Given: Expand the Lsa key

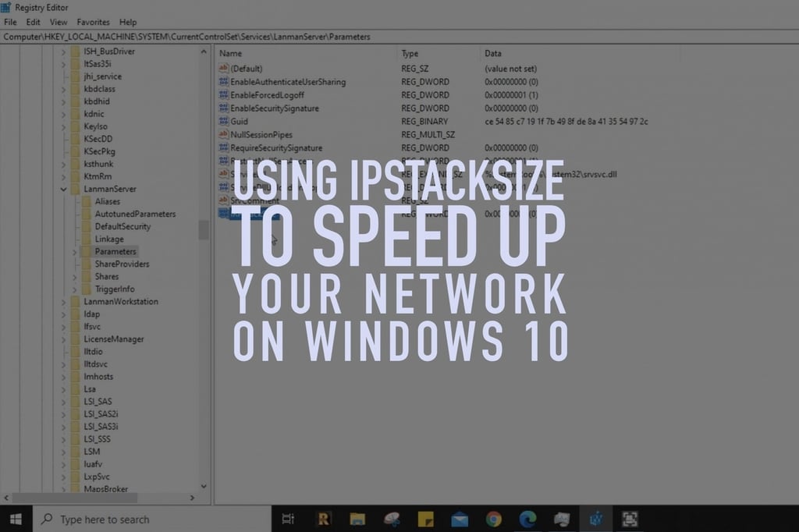Looking at the screenshot, I should coord(63,389).
